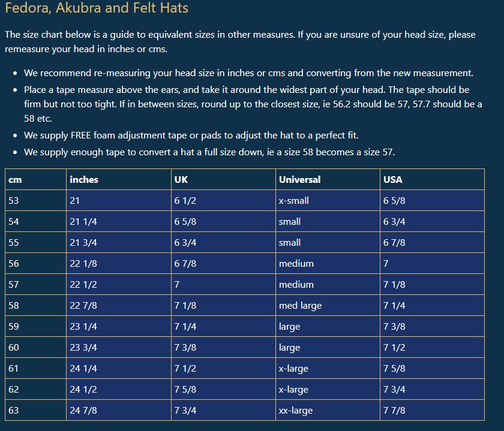Select the 22 1/8 inches cell
This screenshot has height=431, width=504.
(x=119, y=263)
